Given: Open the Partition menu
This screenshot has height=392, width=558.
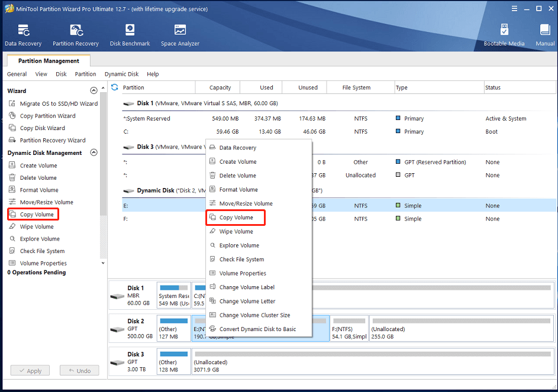Looking at the screenshot, I should (85, 74).
